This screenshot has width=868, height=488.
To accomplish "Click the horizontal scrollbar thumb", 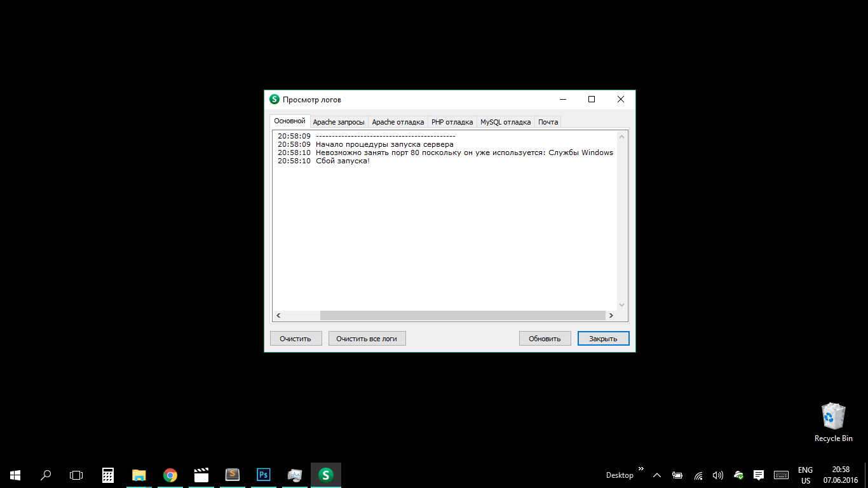I will [463, 315].
